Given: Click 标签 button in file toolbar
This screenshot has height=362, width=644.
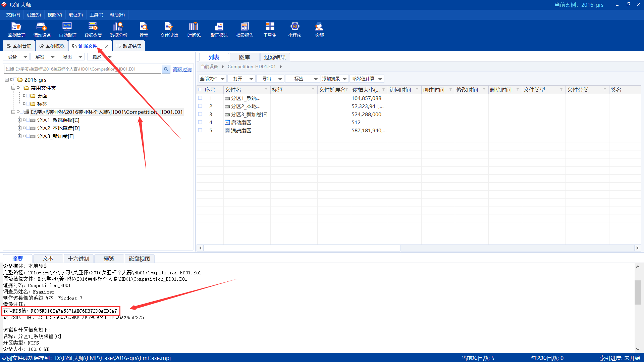Looking at the screenshot, I should tap(302, 79).
